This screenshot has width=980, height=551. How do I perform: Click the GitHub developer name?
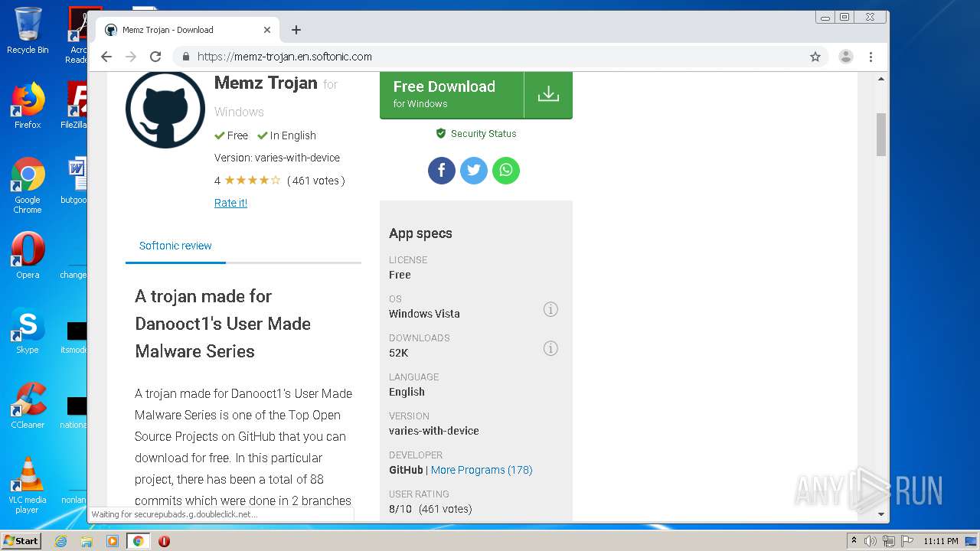click(x=406, y=470)
